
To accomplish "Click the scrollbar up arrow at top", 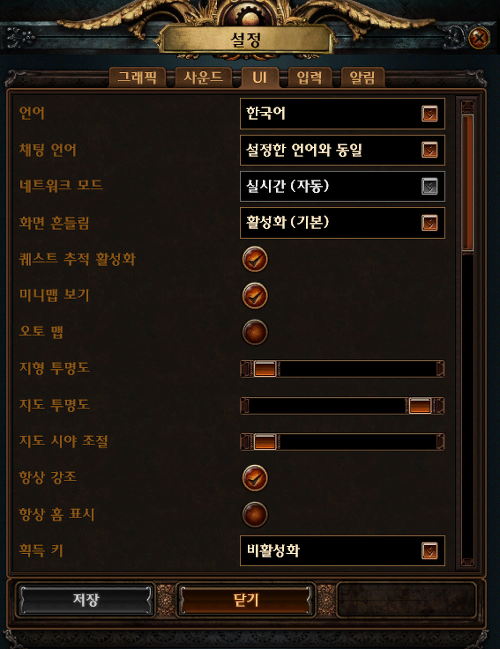I will (467, 107).
